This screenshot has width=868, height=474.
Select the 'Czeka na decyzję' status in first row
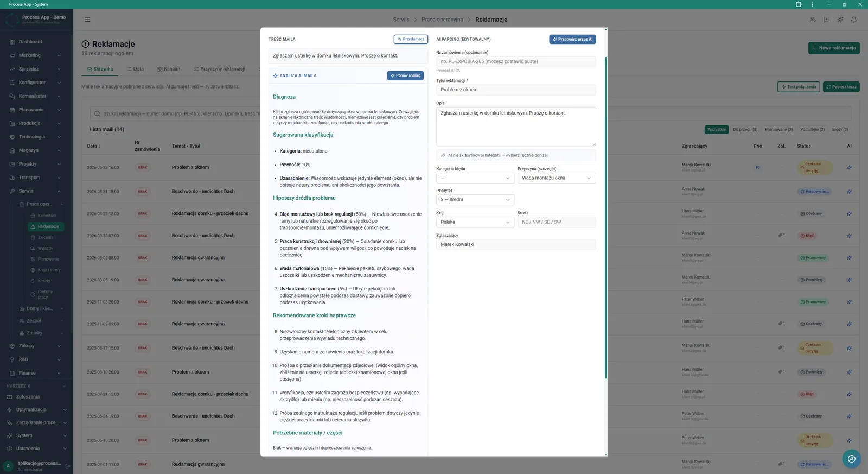tap(815, 167)
